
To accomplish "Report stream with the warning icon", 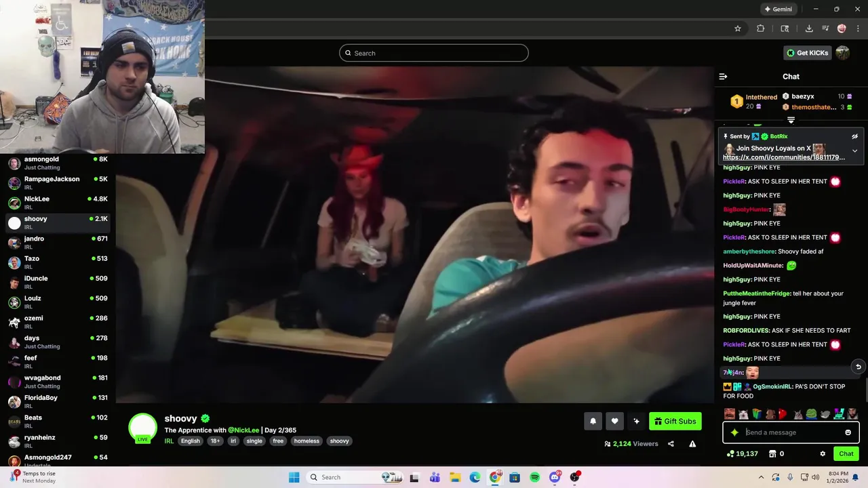I will pyautogui.click(x=692, y=444).
